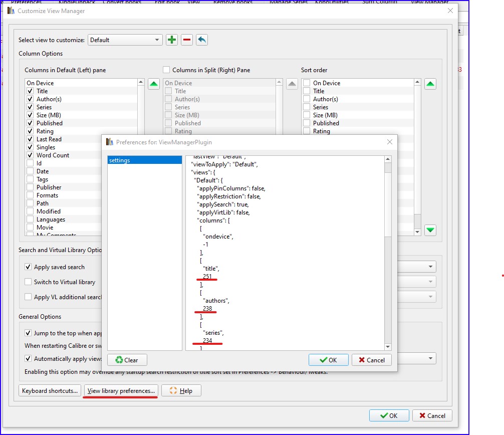Click the green down arrow for Sort order

(430, 230)
